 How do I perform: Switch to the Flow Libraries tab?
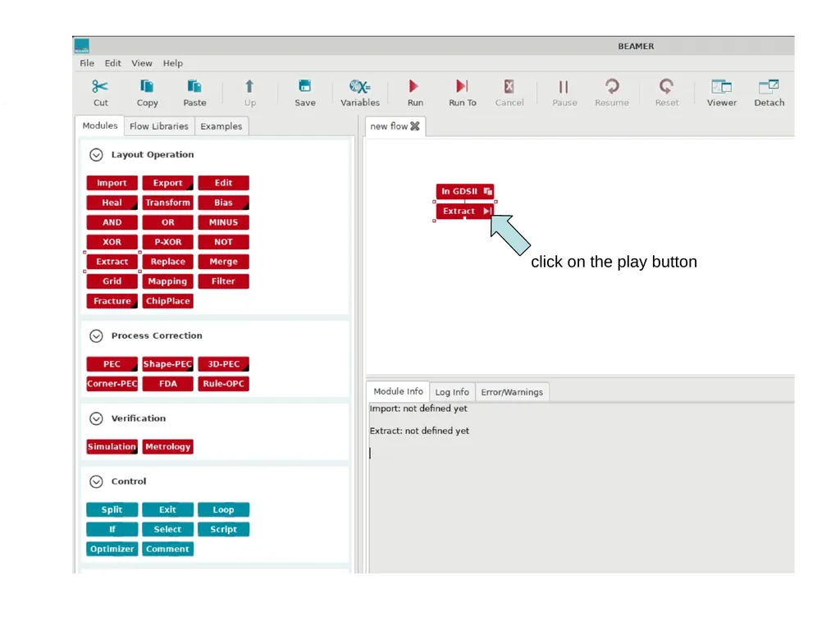point(159,126)
